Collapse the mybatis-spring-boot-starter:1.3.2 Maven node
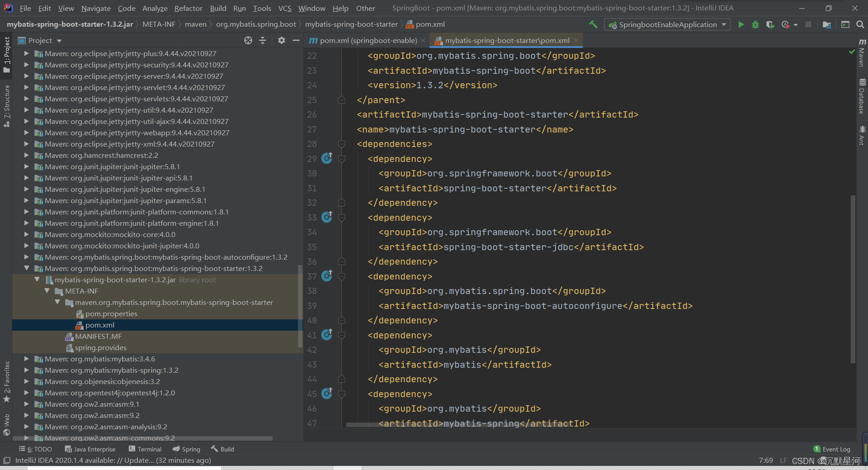This screenshot has width=868, height=470. click(26, 268)
